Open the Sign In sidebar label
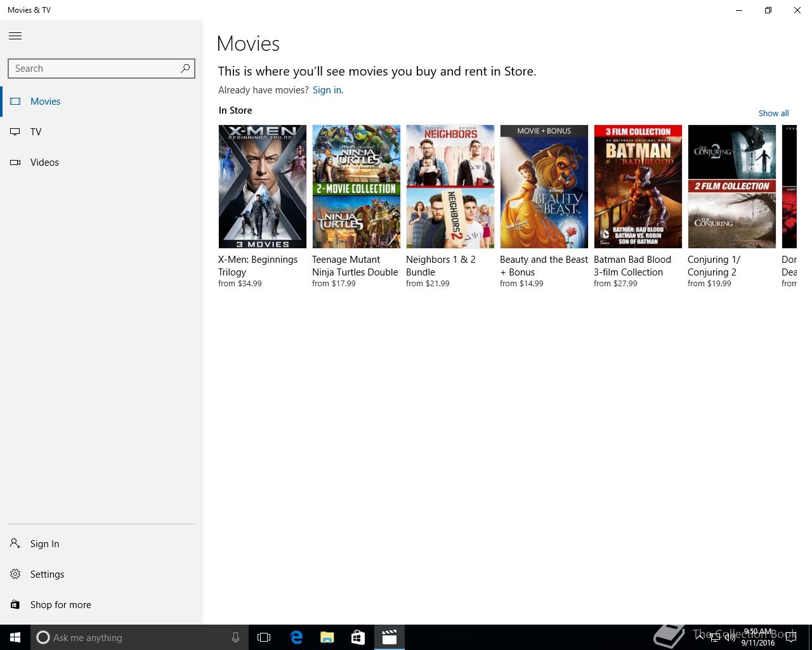 45,544
